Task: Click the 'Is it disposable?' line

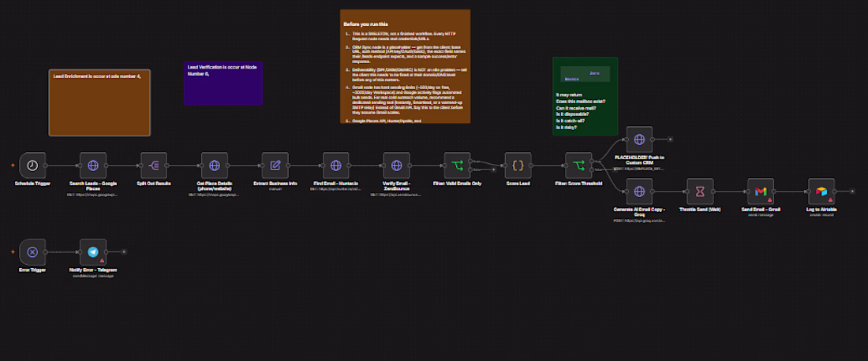Action: (572, 114)
